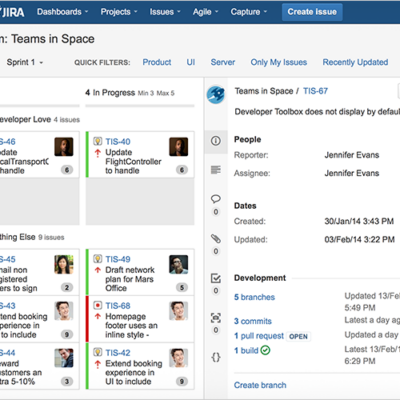The image size is (400, 400).
Task: Open the development curly braces icon
Action: pyautogui.click(x=216, y=357)
